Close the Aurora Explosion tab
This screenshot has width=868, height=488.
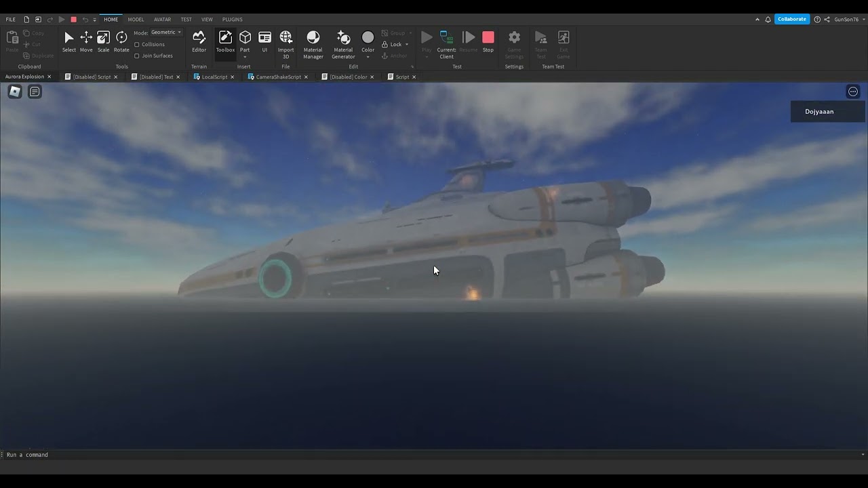[x=49, y=77]
